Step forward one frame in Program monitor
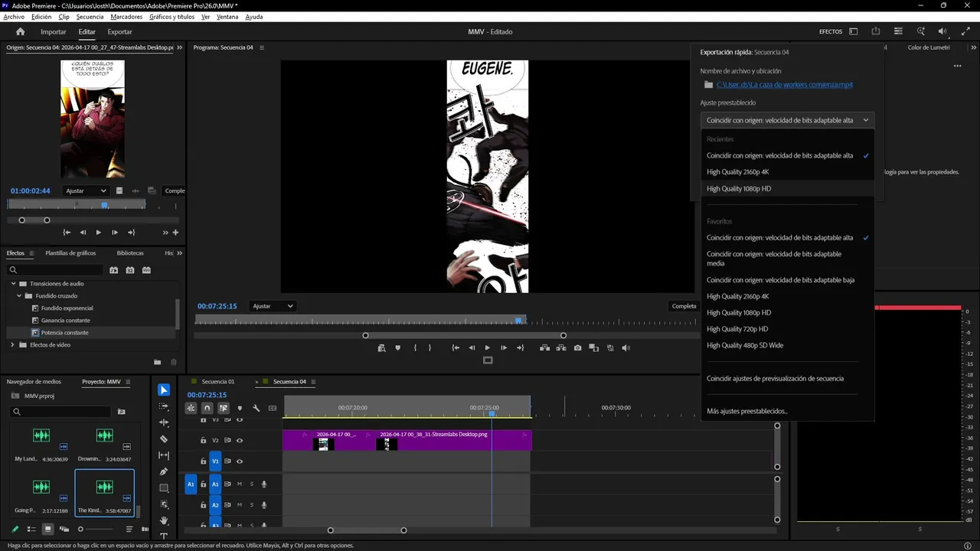This screenshot has width=980, height=551. point(503,348)
